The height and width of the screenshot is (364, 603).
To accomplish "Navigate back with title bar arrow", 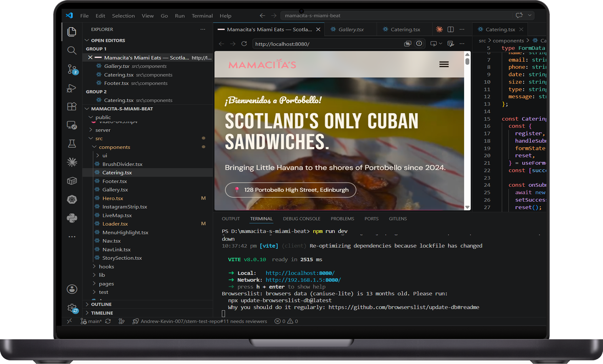I will click(262, 16).
